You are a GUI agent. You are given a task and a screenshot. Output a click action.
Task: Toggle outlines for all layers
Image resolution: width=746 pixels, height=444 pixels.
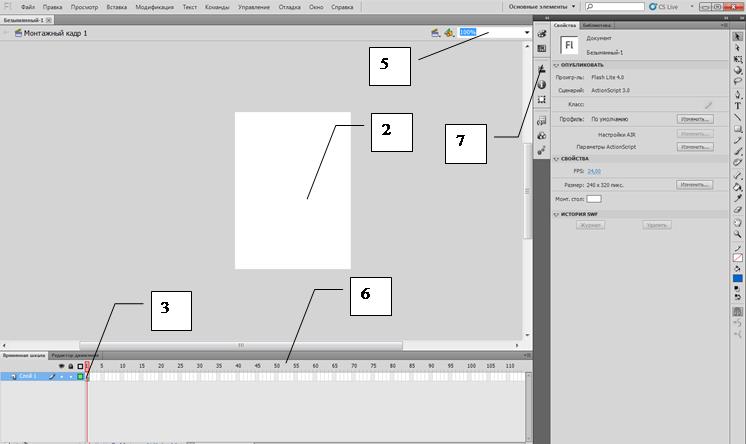click(x=80, y=366)
